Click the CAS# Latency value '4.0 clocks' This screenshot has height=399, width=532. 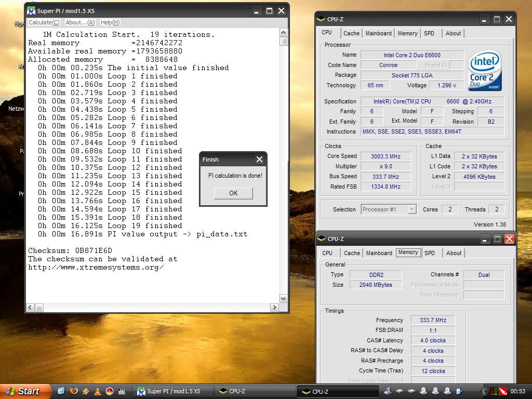coord(433,341)
